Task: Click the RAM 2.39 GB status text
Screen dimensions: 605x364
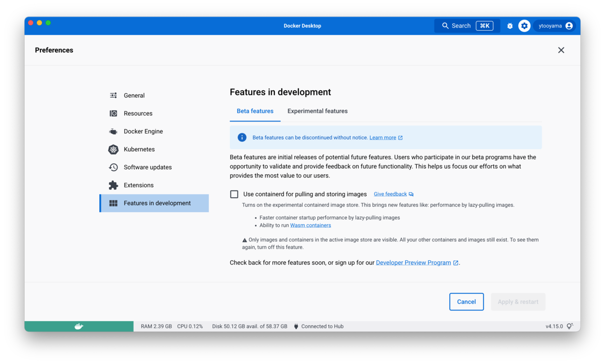Action: click(x=156, y=326)
